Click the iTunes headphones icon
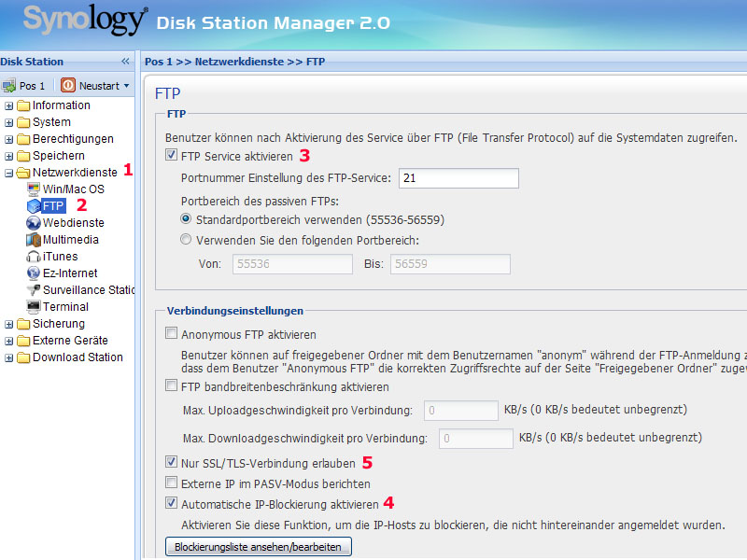 coord(34,257)
